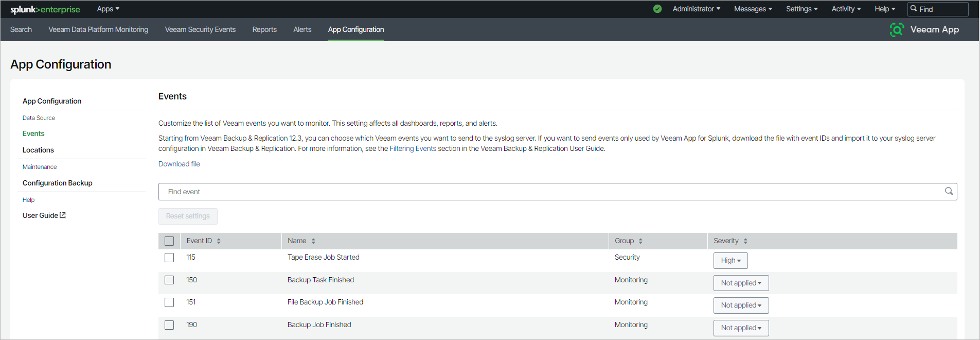Toggle the select-all events header checkbox
Viewport: 980px width, 340px height.
coord(169,241)
